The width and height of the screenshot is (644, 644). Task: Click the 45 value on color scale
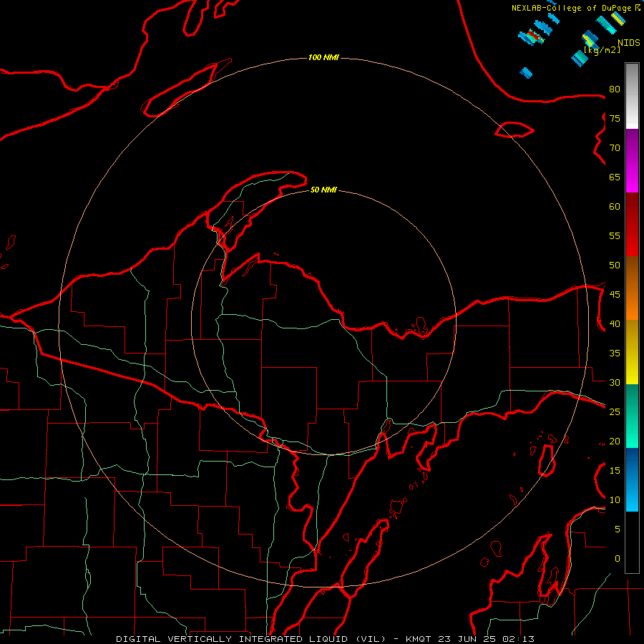615,295
